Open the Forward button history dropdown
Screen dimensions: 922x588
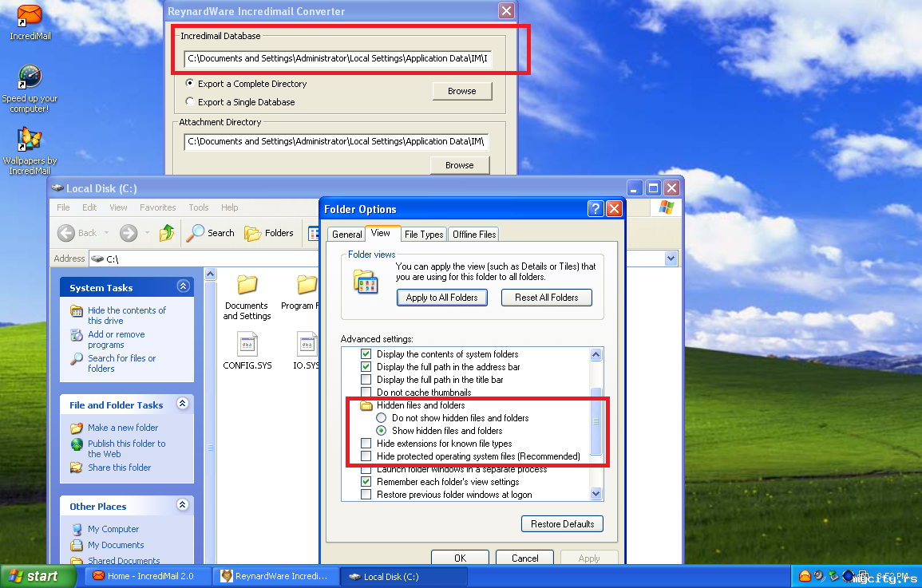(147, 233)
